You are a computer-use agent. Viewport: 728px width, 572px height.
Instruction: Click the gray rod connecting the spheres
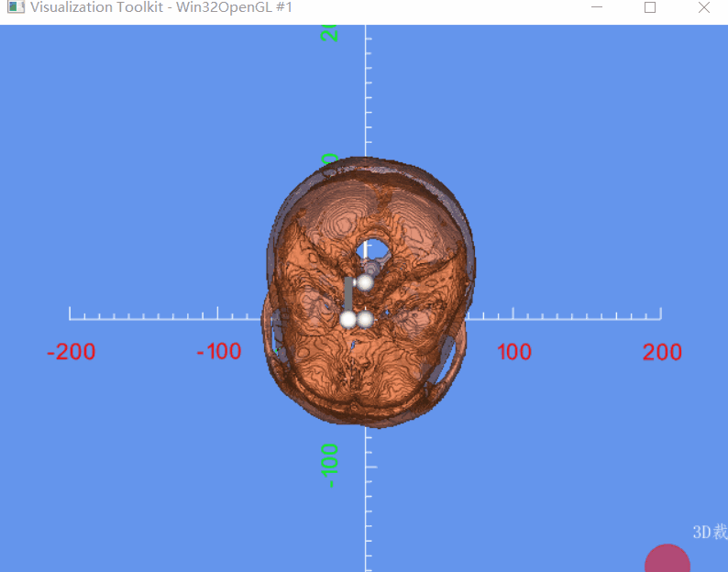[x=348, y=294]
